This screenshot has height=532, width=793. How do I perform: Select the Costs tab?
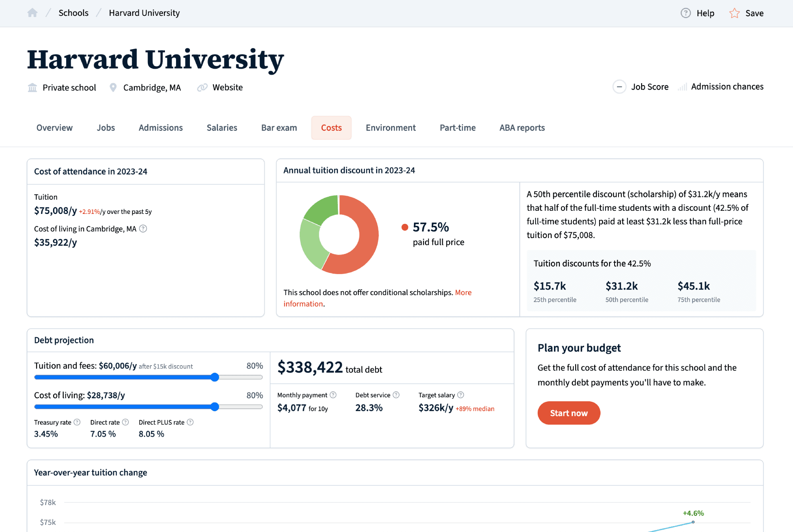[331, 128]
